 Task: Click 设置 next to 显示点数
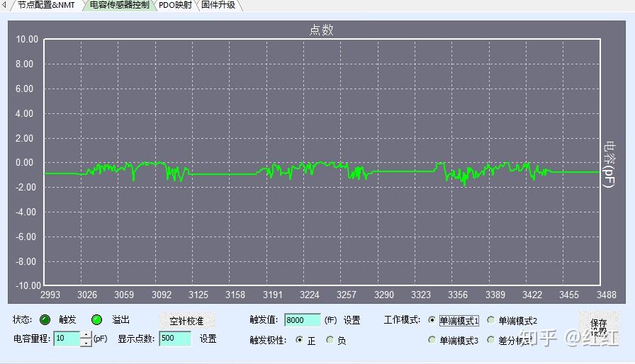208,339
